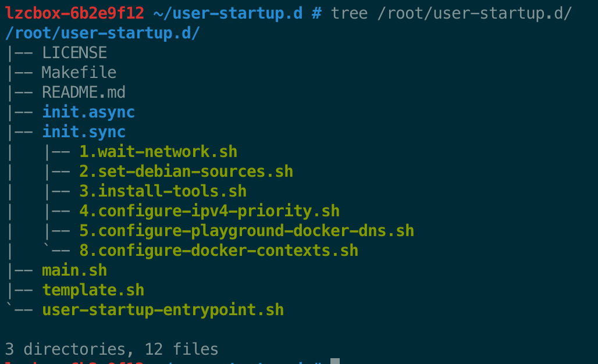The width and height of the screenshot is (598, 364).
Task: Click 2.set-debian-sources.sh script
Action: [x=186, y=172]
